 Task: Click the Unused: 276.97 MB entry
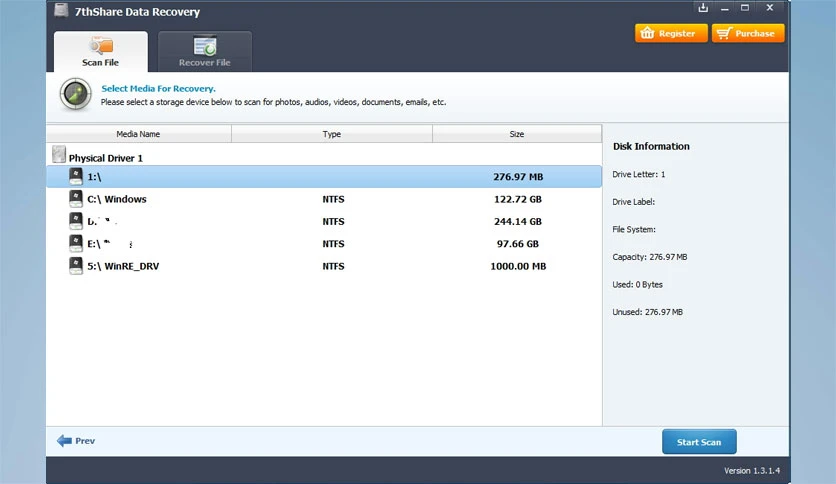pos(647,312)
